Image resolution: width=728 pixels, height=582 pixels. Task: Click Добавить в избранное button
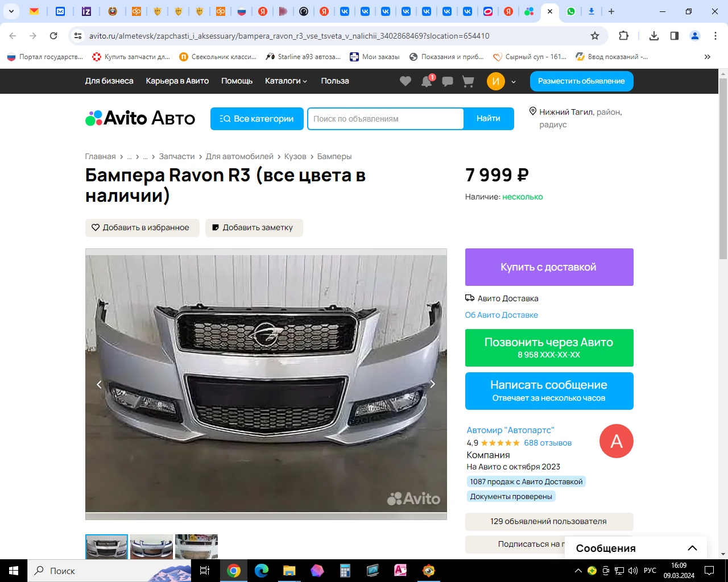142,227
